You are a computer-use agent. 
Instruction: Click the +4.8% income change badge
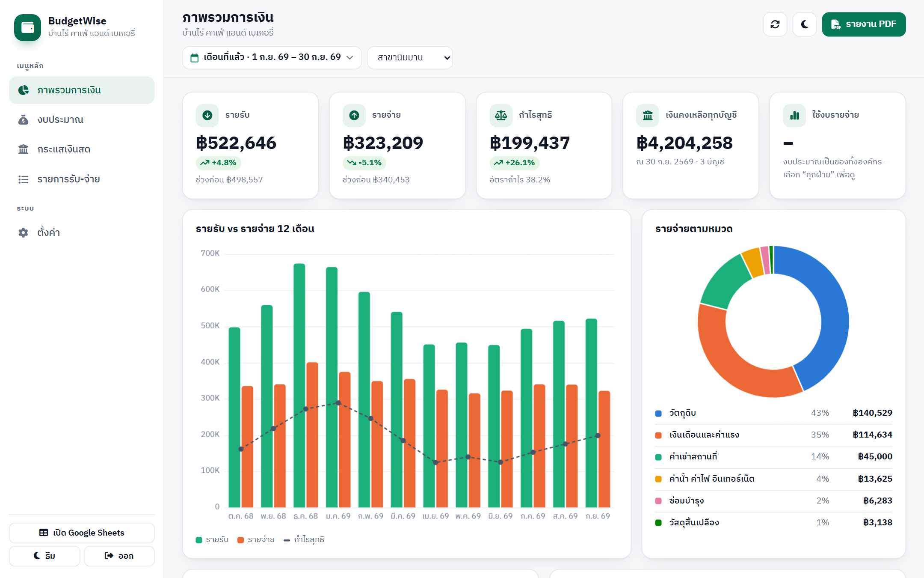pyautogui.click(x=218, y=163)
